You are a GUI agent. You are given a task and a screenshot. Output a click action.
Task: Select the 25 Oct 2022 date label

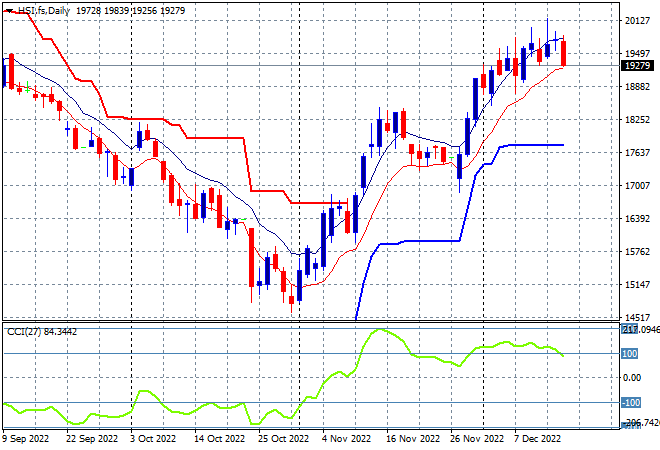click(x=283, y=439)
